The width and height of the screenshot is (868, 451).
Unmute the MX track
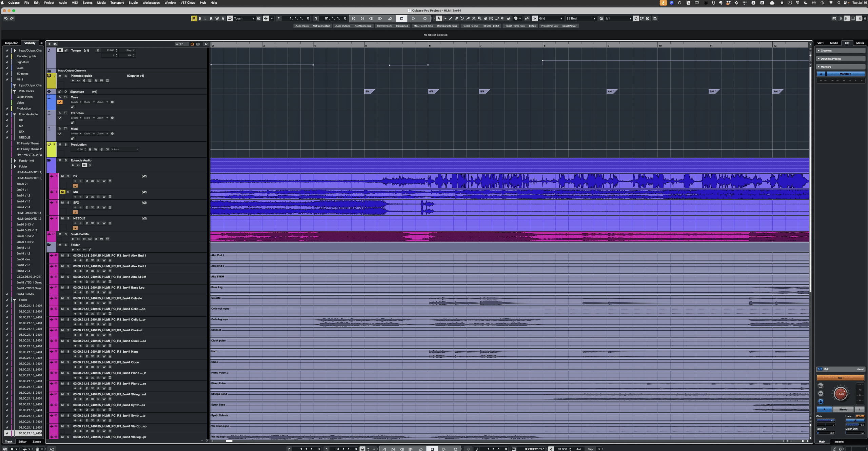pos(62,192)
